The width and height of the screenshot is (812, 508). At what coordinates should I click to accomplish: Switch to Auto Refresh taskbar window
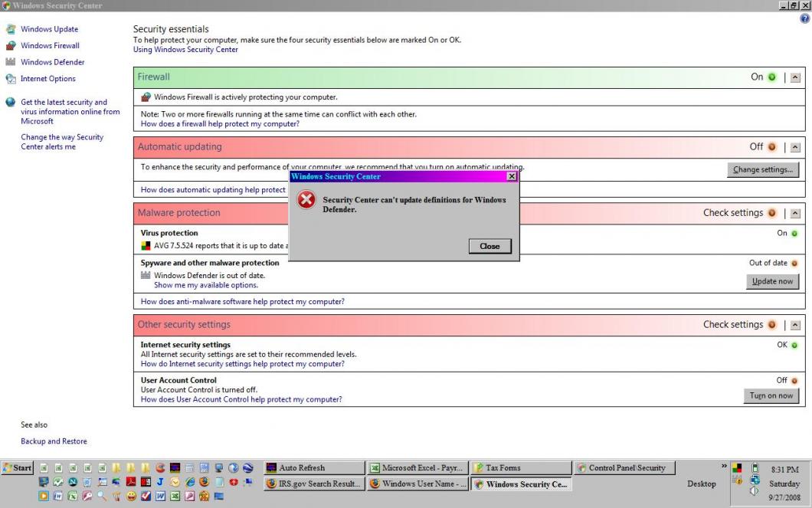[x=314, y=467]
